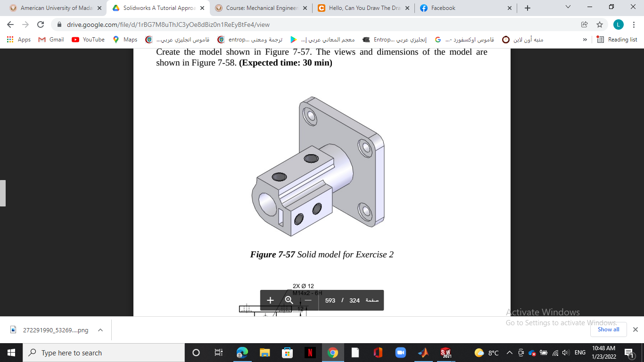The width and height of the screenshot is (644, 362).
Task: Click Show all downloads
Action: click(x=609, y=329)
